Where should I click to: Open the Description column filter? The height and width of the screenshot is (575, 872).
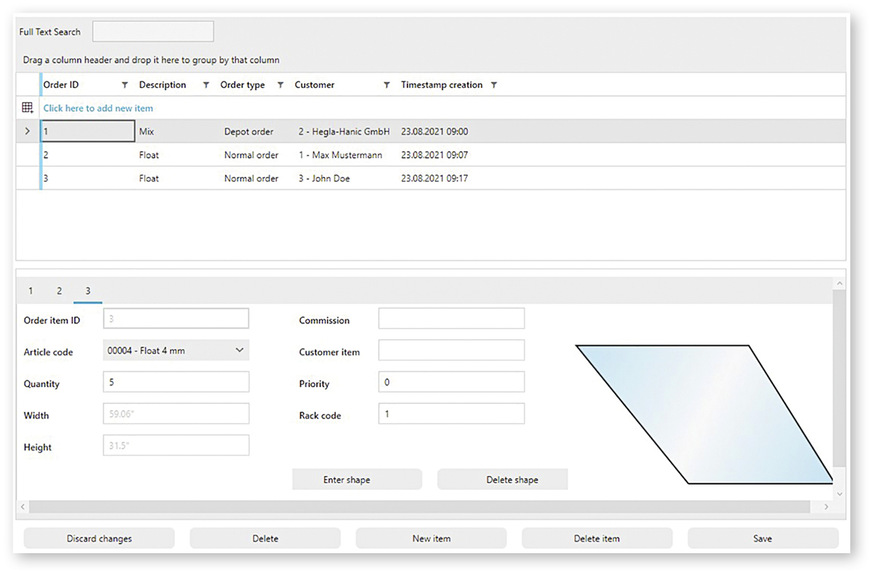tap(206, 85)
